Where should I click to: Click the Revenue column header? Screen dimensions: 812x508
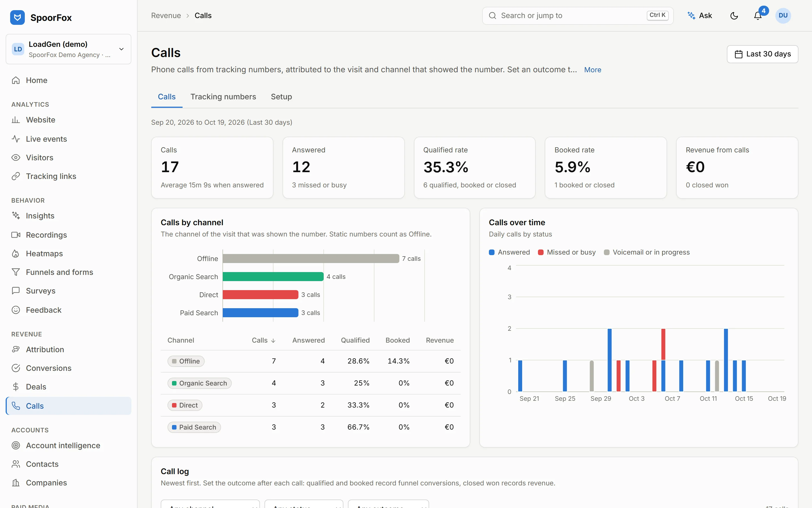click(x=440, y=340)
